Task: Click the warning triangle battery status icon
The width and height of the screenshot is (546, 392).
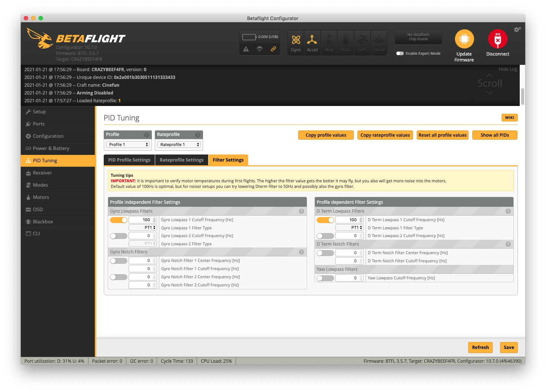Action: click(x=246, y=49)
